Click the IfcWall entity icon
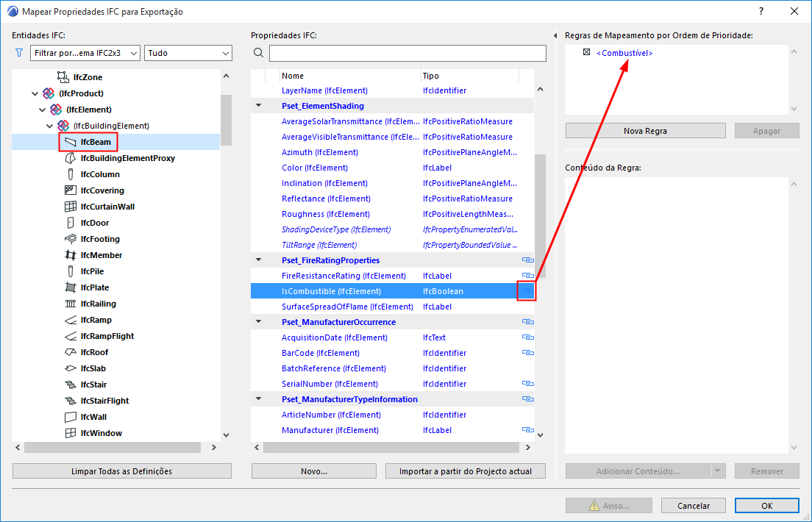 click(71, 417)
